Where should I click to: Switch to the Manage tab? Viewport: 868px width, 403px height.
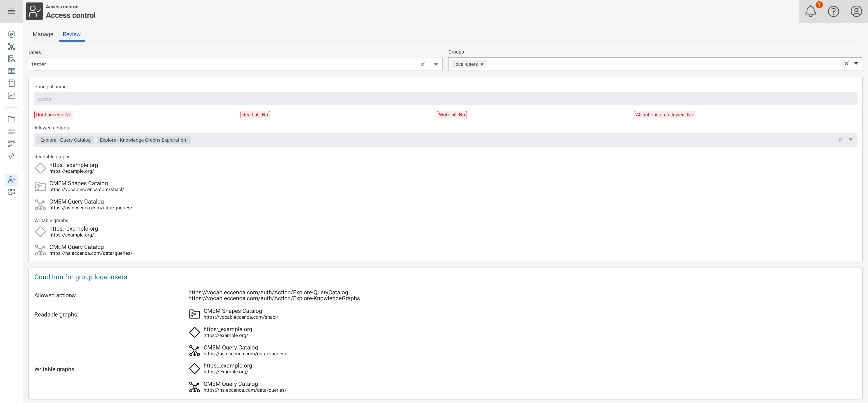click(43, 34)
